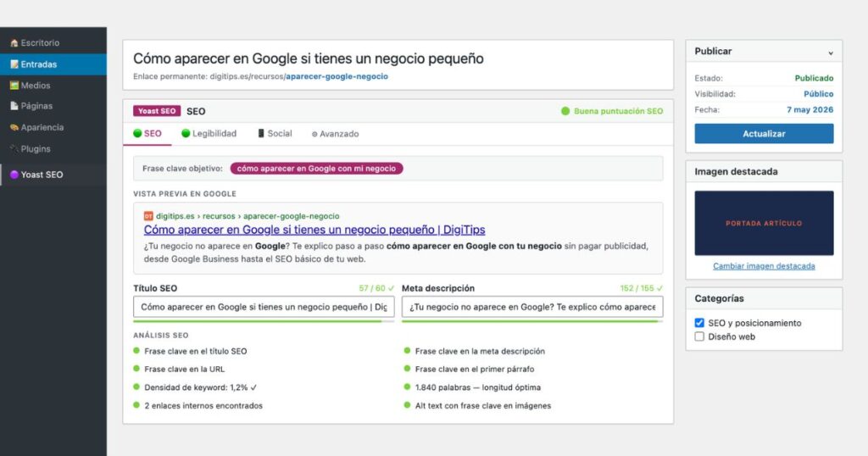Open Cambiar imagen destacada link
The image size is (868, 456).
click(764, 265)
